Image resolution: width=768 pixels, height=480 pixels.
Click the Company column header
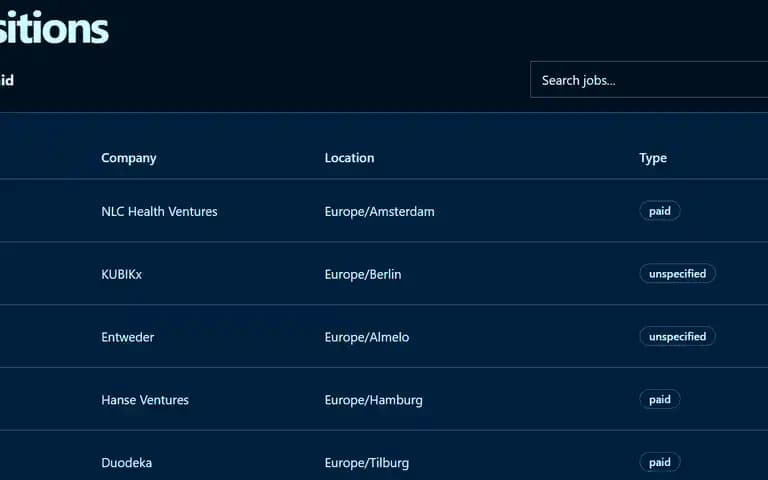[x=129, y=158]
